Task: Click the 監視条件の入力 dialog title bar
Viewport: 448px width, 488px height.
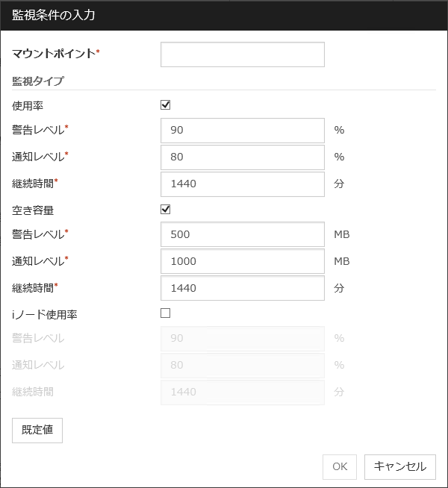Action: point(224,15)
